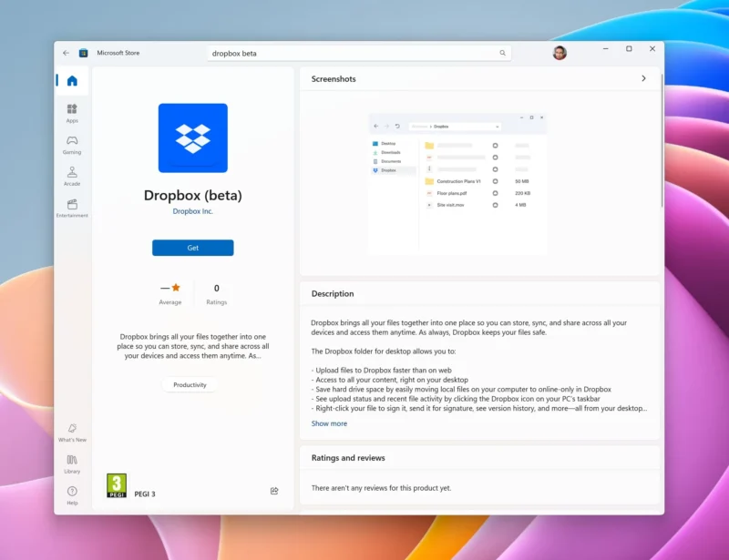This screenshot has width=729, height=560.
Task: Open the account menu via profile picture
Action: (559, 53)
